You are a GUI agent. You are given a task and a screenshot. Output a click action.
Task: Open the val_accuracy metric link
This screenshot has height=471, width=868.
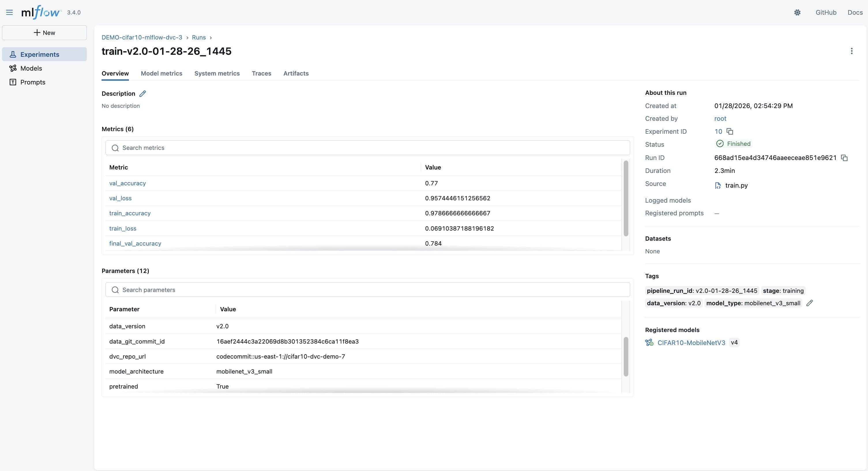pyautogui.click(x=127, y=183)
